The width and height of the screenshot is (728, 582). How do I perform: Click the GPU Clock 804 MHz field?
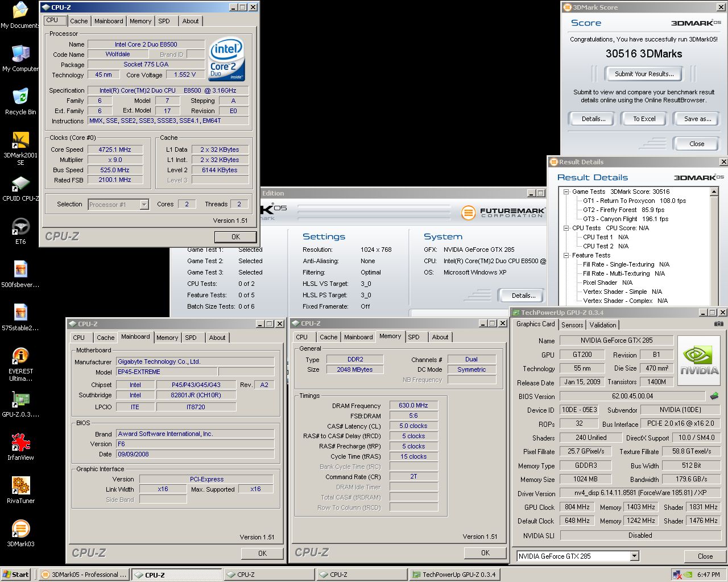pyautogui.click(x=577, y=507)
